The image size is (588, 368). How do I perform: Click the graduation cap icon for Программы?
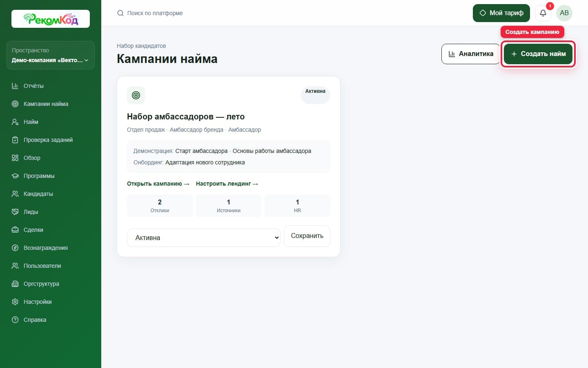[15, 176]
